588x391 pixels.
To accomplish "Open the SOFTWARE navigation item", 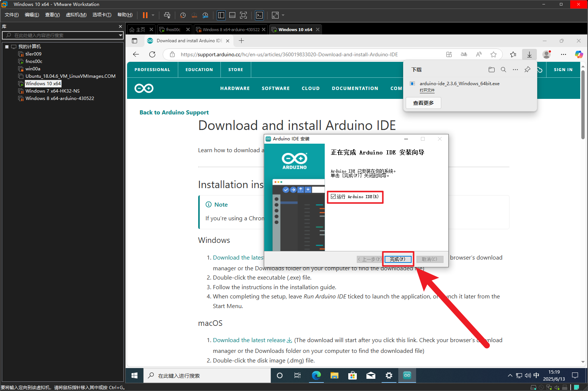I will pyautogui.click(x=276, y=88).
